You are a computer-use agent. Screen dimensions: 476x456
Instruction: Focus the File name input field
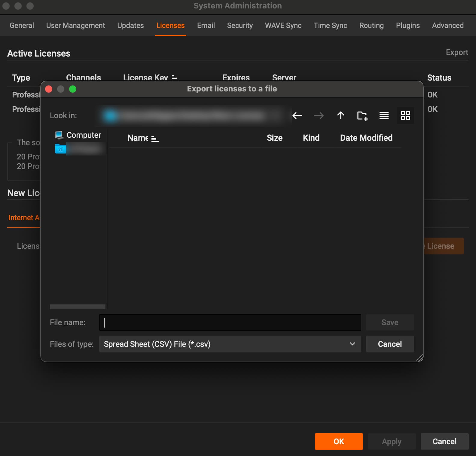(230, 322)
